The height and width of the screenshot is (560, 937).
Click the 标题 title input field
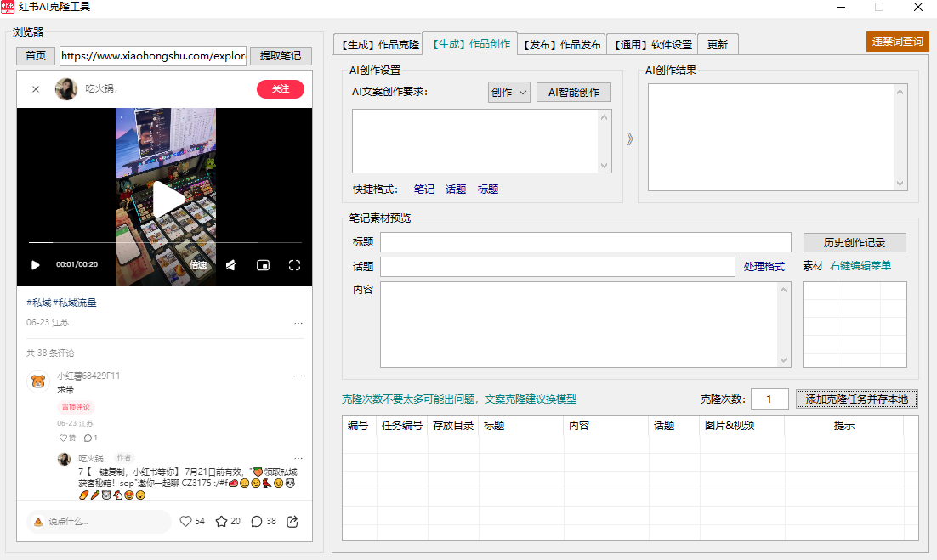coord(586,242)
